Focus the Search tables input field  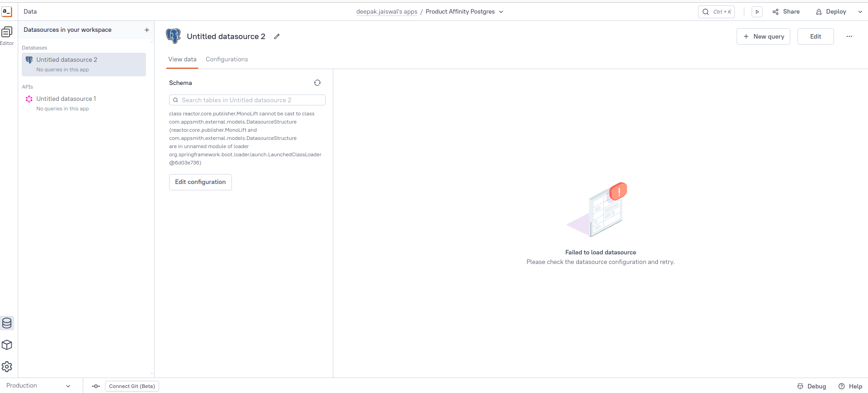tap(247, 100)
